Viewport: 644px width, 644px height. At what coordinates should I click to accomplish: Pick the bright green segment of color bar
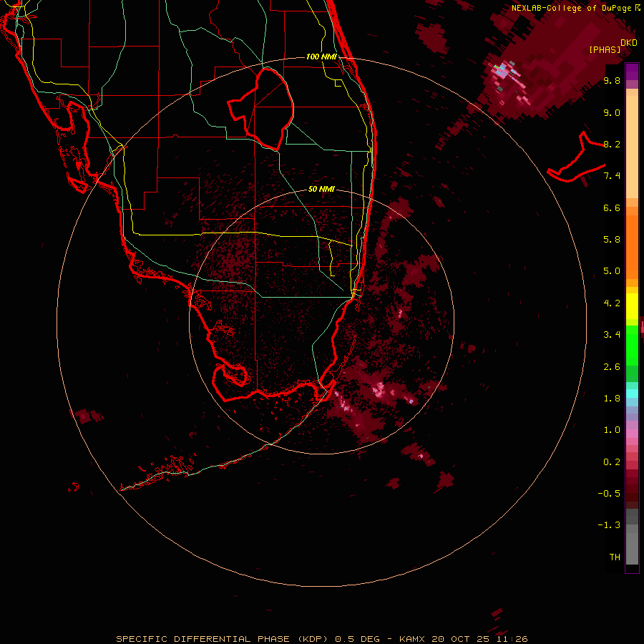[632, 345]
